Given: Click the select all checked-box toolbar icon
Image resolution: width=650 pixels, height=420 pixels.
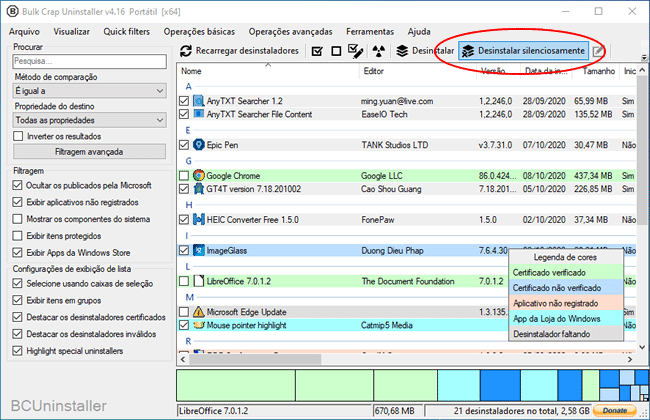Looking at the screenshot, I should coord(317,51).
